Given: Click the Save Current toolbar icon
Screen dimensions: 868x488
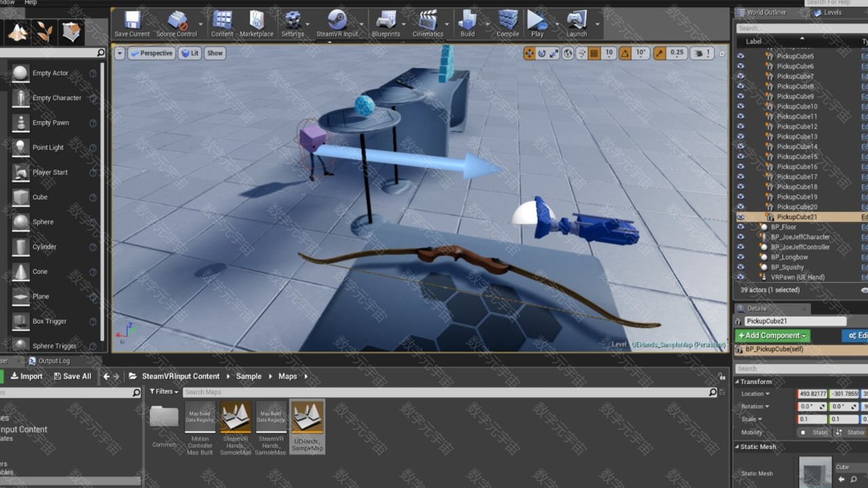Looking at the screenshot, I should [x=132, y=24].
